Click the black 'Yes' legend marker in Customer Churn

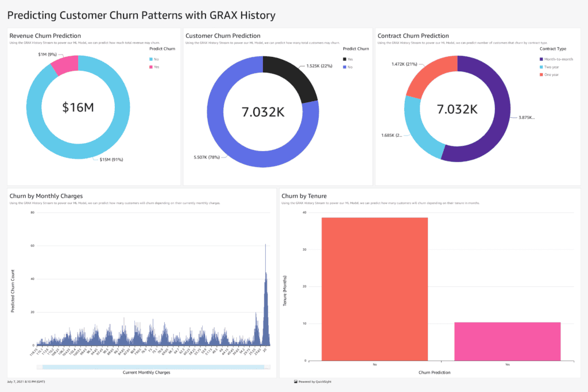345,59
